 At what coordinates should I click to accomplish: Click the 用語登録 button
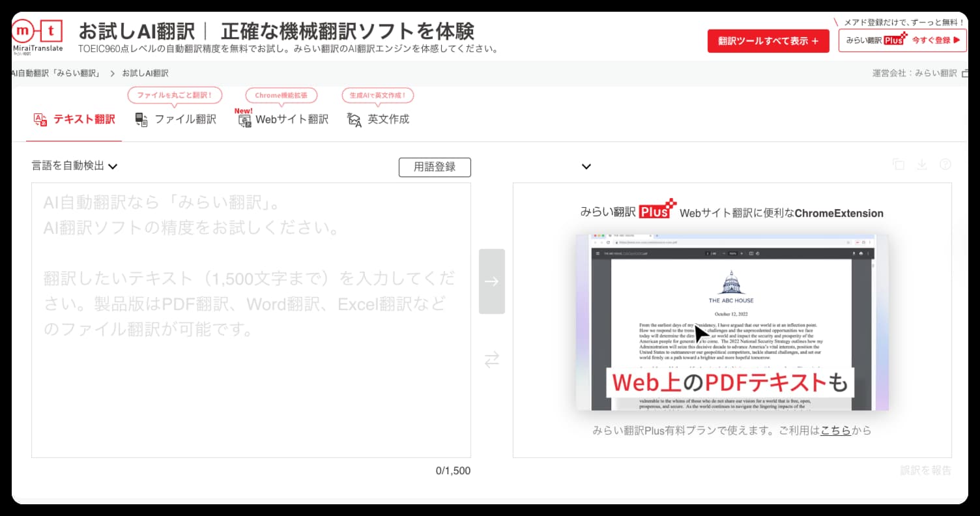click(435, 167)
